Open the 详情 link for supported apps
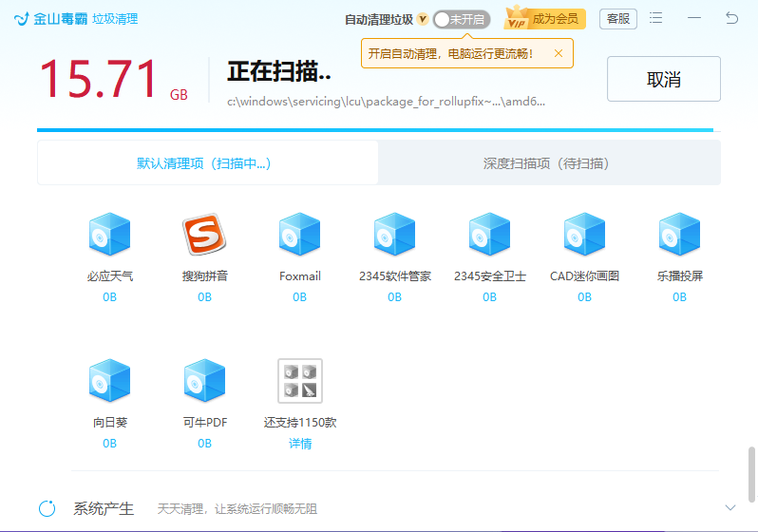 click(299, 444)
